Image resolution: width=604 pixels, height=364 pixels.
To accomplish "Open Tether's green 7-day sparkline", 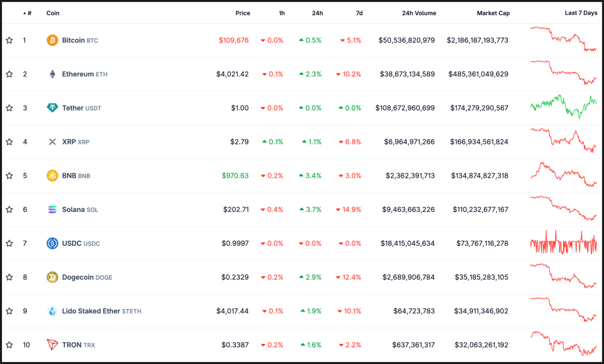I will pos(563,106).
